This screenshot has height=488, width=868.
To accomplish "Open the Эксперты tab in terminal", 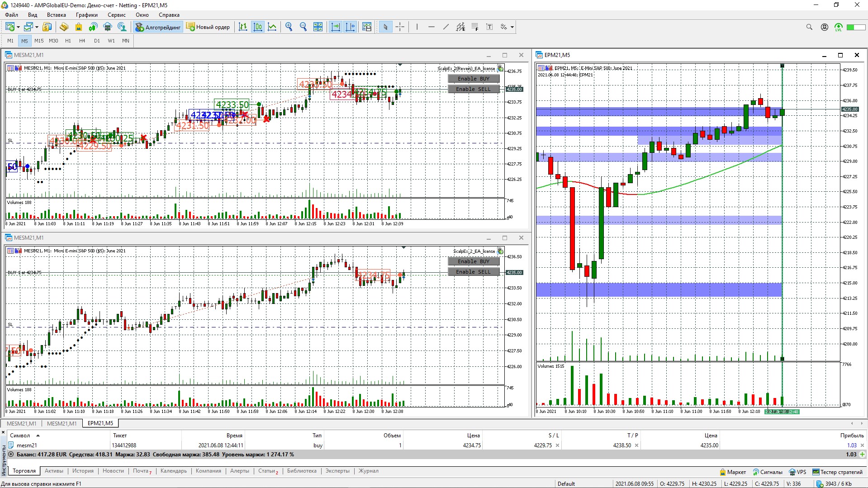I will (337, 471).
